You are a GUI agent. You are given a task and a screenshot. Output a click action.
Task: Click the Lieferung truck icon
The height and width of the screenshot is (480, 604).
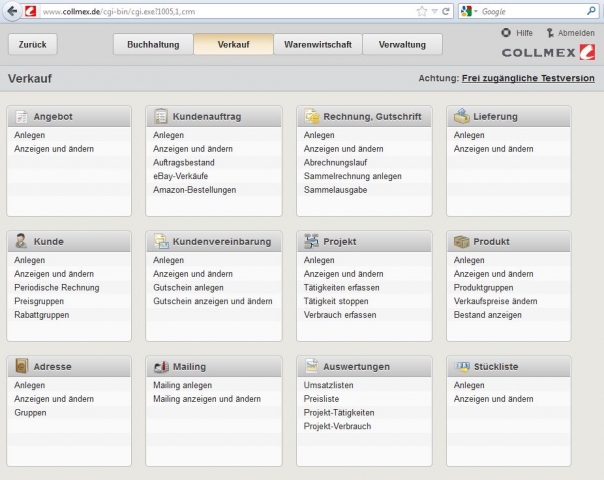pyautogui.click(x=461, y=116)
